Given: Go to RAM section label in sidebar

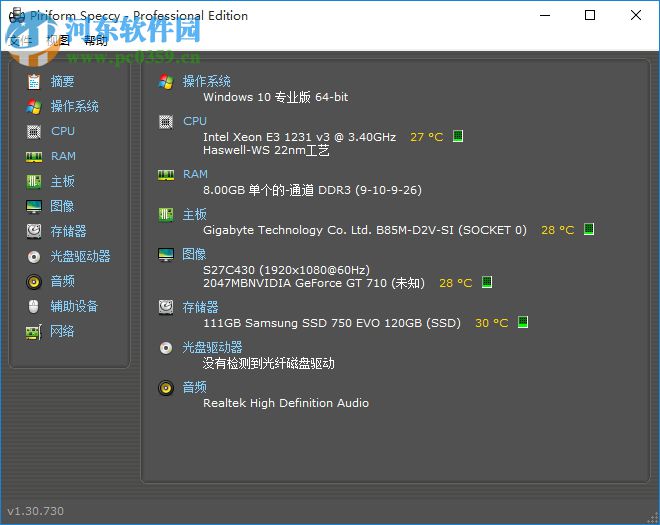Looking at the screenshot, I should click(x=63, y=156).
